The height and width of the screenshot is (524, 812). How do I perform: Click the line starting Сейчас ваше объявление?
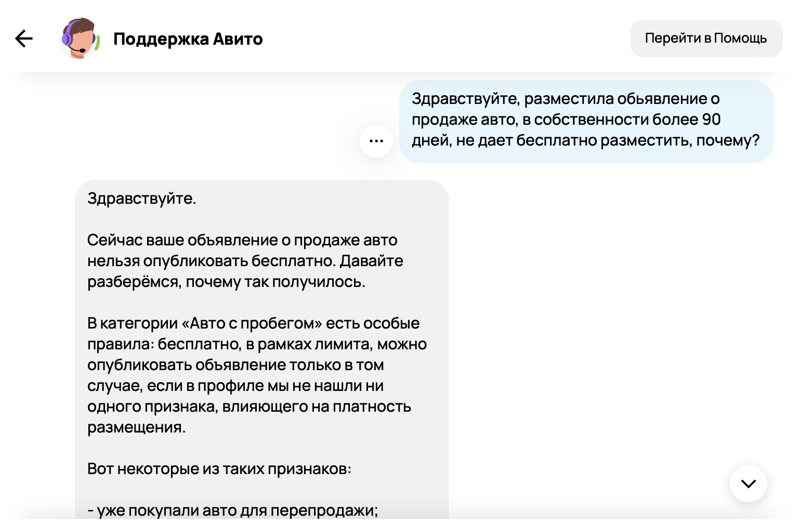point(242,240)
